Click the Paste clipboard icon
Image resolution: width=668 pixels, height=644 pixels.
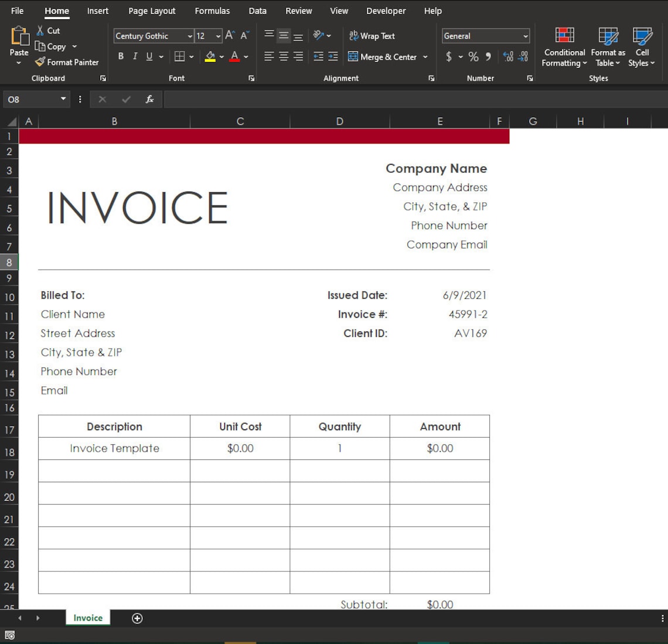click(x=19, y=36)
